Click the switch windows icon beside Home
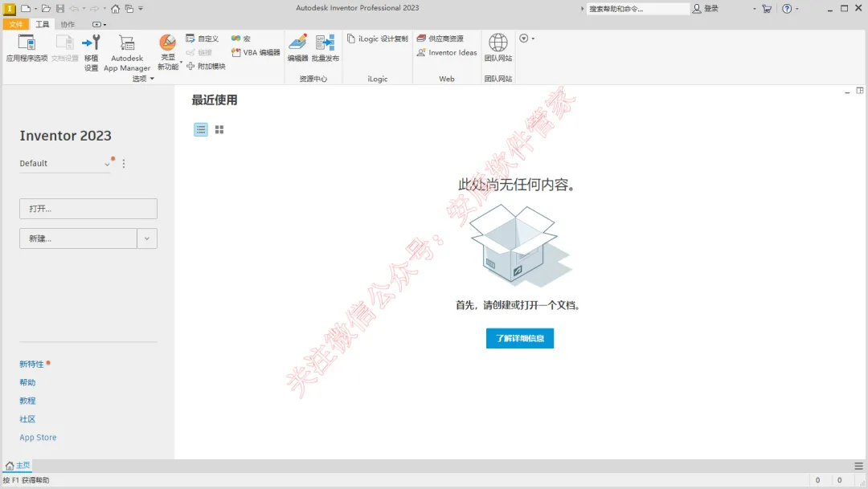 129,9
